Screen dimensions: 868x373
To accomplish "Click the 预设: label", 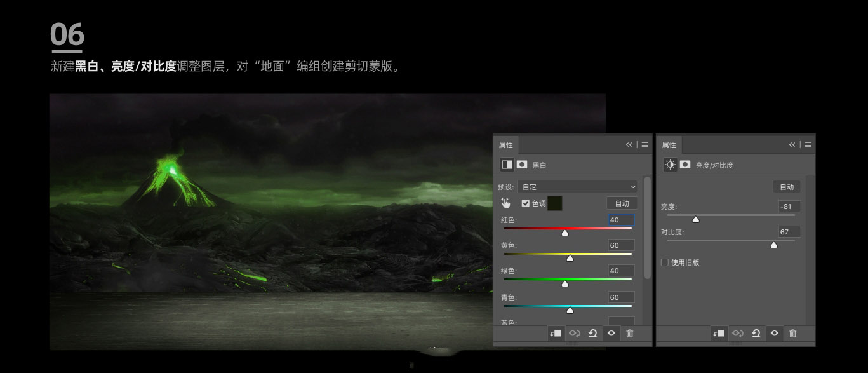I will click(x=506, y=187).
